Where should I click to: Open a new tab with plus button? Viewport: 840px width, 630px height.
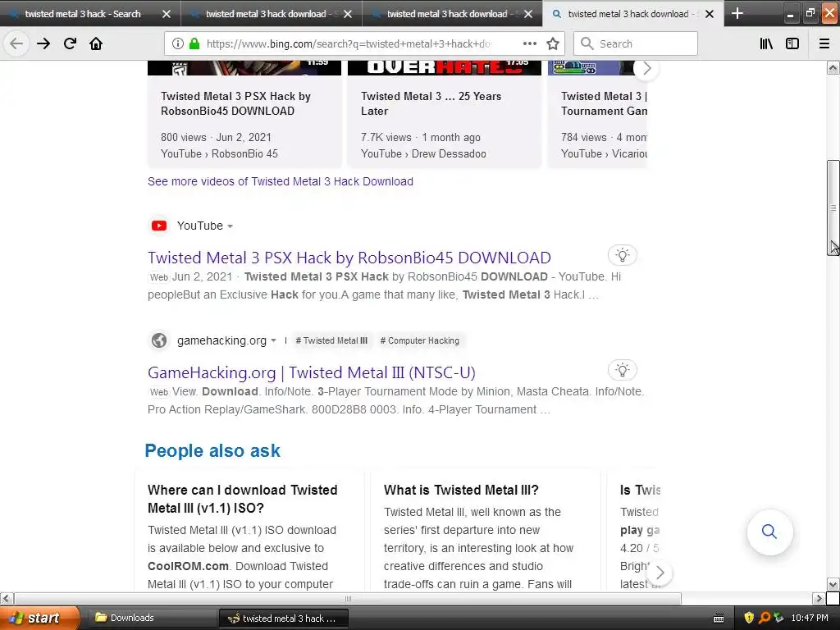tap(737, 13)
